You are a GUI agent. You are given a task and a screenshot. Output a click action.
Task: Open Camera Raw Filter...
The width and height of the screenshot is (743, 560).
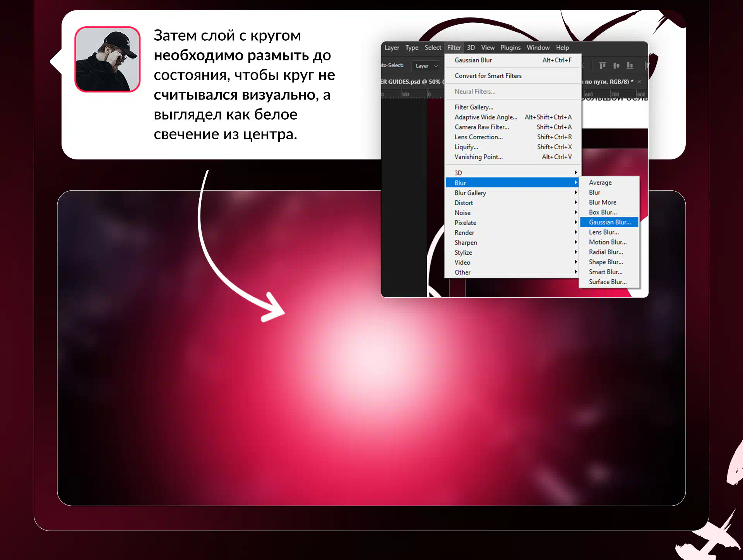click(x=482, y=127)
